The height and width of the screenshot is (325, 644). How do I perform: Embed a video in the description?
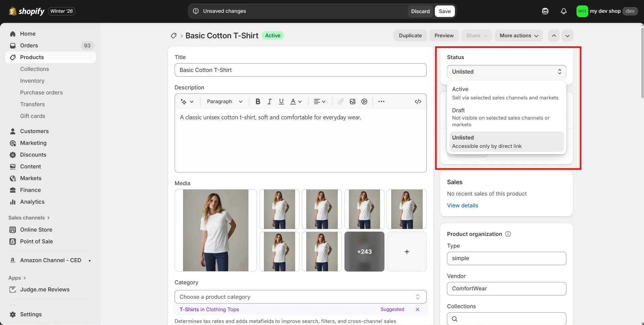point(364,101)
